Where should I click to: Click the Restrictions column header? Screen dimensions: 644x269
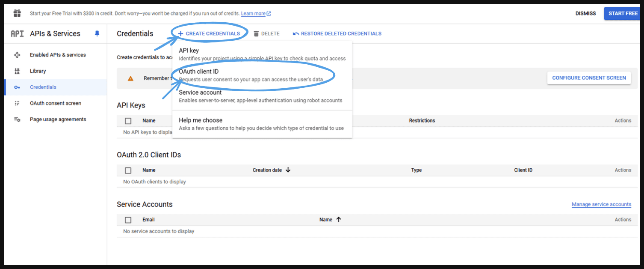[422, 121]
